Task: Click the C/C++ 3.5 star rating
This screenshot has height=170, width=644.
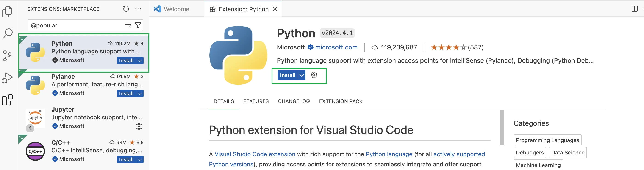Action: coord(136,142)
